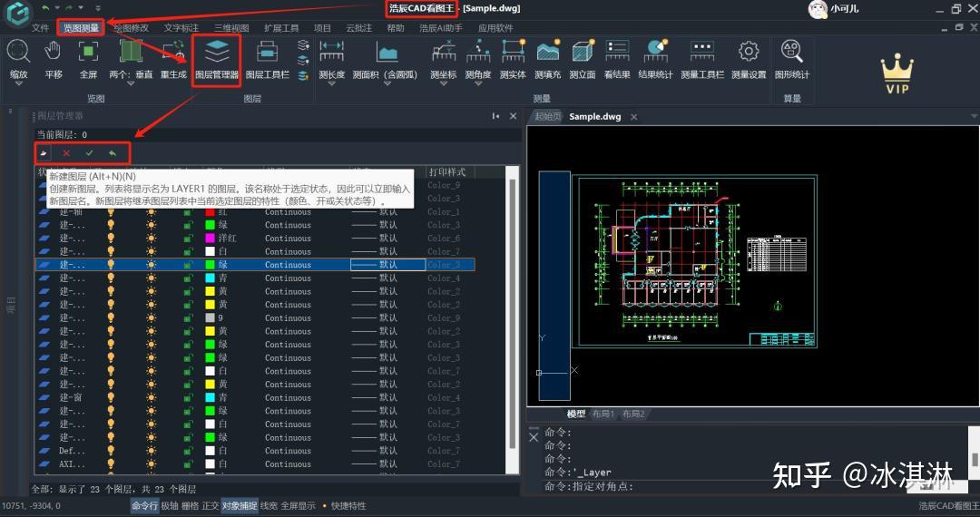Open the 浩辰AI助手 tab
980x517 pixels.
[441, 28]
